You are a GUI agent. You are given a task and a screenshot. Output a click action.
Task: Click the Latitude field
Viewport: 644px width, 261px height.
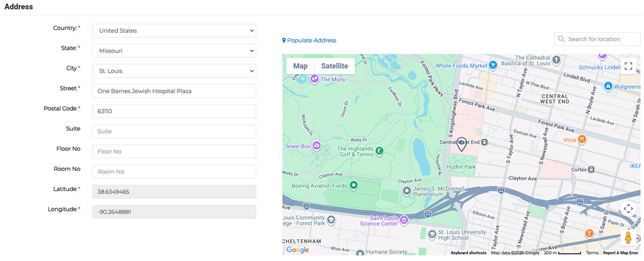pos(174,192)
